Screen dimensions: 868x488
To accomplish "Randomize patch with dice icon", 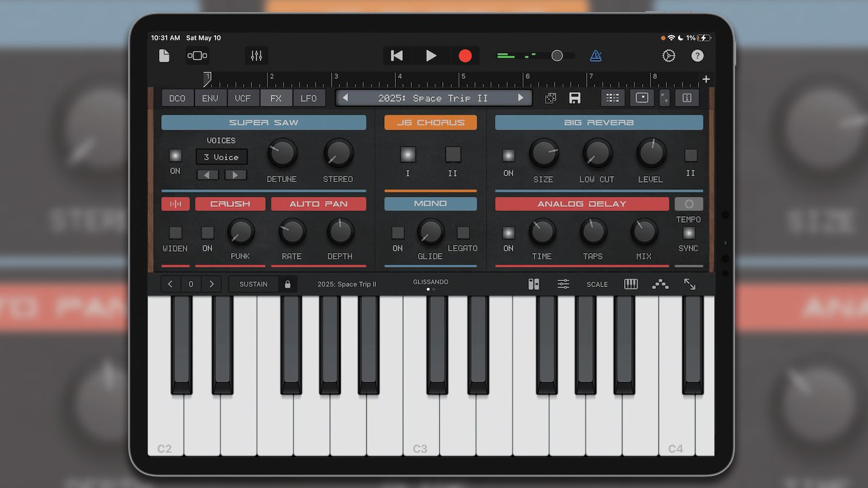I will [x=550, y=98].
